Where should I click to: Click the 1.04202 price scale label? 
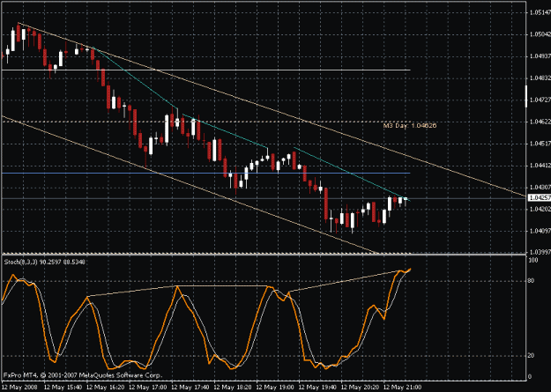pyautogui.click(x=540, y=210)
